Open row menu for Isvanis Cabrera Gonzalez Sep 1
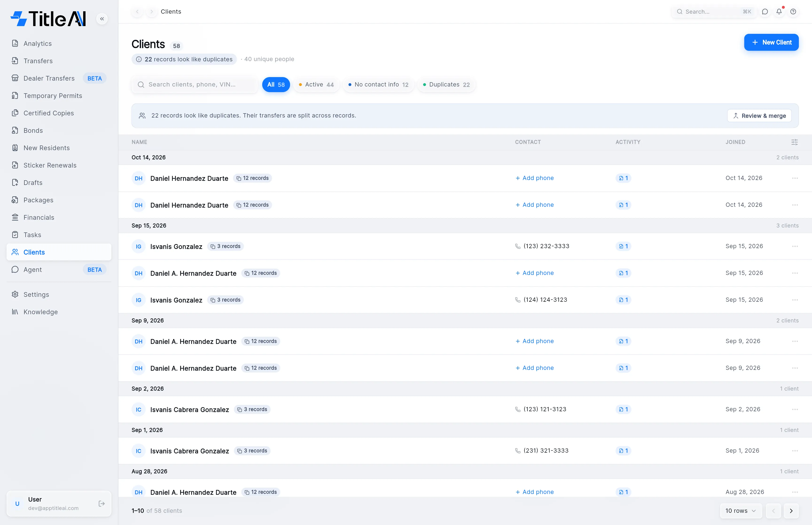The image size is (812, 525). (795, 451)
